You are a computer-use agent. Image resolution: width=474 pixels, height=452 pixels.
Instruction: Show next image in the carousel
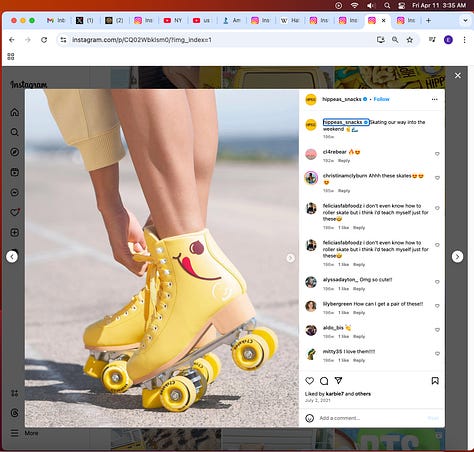coord(290,258)
